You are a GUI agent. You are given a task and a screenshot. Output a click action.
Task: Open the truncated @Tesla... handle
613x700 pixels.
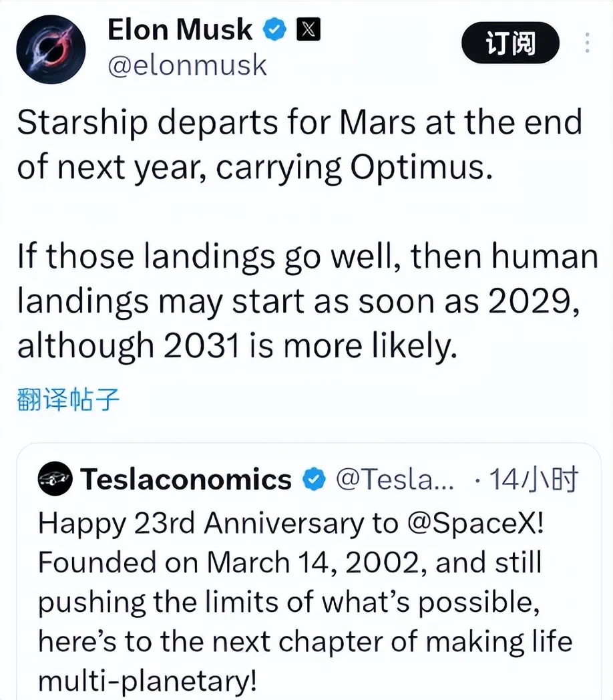click(395, 479)
